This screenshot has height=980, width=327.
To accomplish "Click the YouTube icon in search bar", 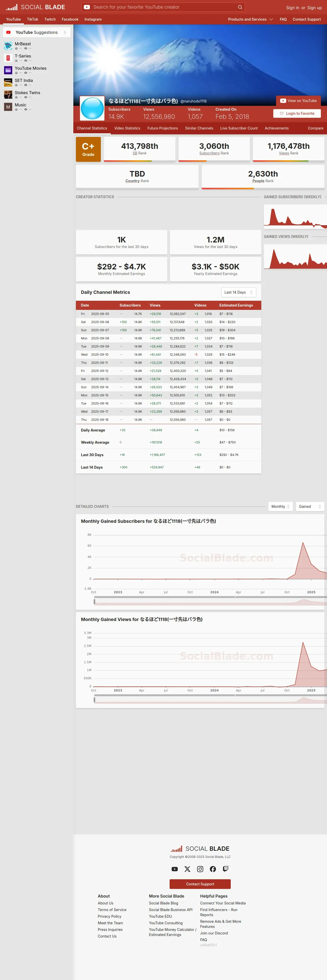I will (x=87, y=7).
